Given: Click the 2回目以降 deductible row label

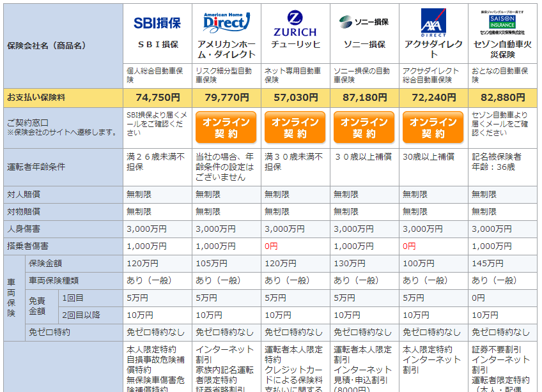Looking at the screenshot, I should click(91, 315).
